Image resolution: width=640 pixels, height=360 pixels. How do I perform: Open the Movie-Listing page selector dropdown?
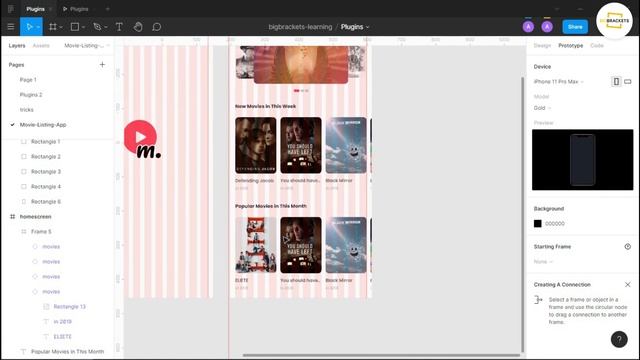[x=87, y=45]
